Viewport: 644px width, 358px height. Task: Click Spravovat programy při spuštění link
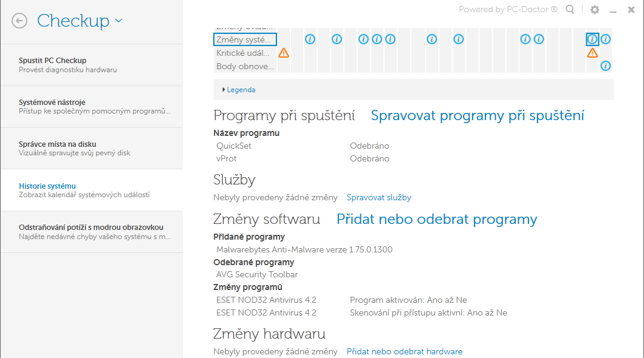coord(478,115)
